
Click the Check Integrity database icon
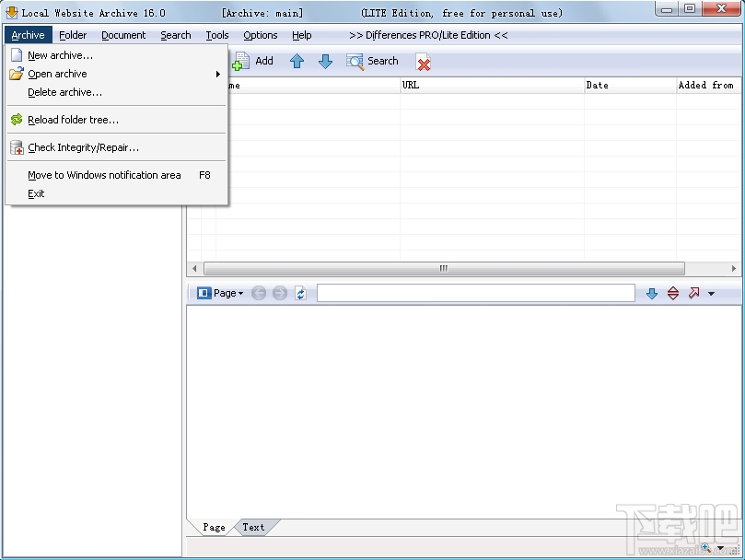pos(17,147)
